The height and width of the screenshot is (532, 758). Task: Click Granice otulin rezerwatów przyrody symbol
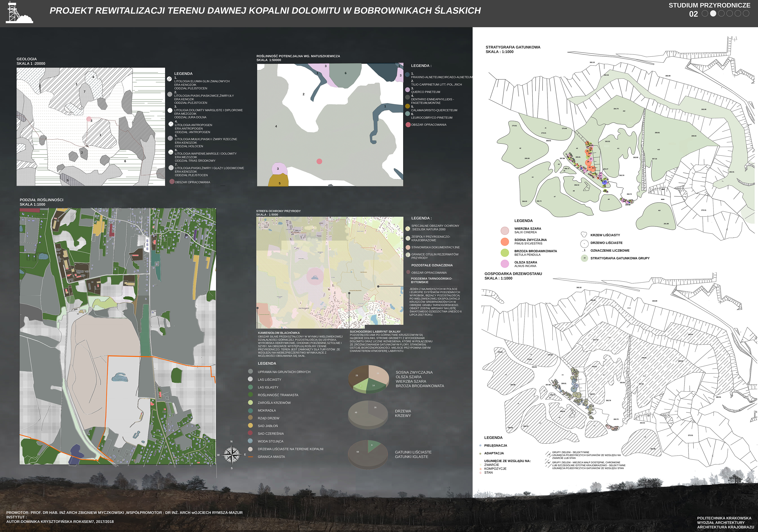[408, 255]
